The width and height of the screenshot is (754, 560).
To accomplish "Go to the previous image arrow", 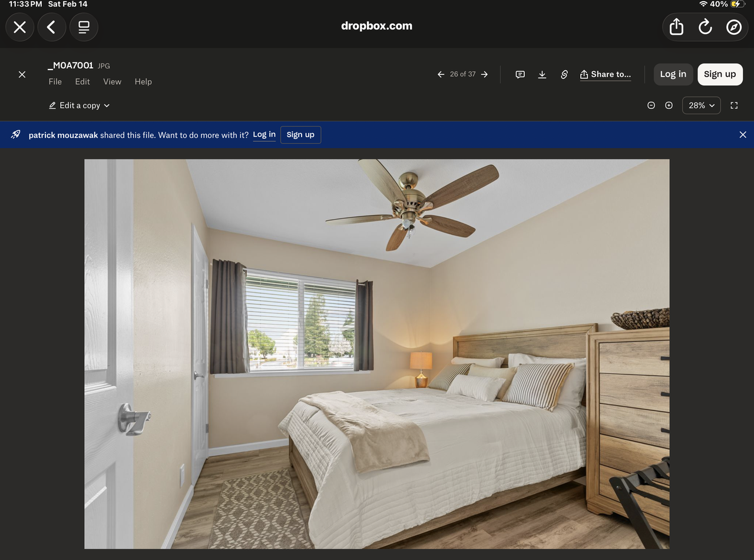I will tap(441, 74).
